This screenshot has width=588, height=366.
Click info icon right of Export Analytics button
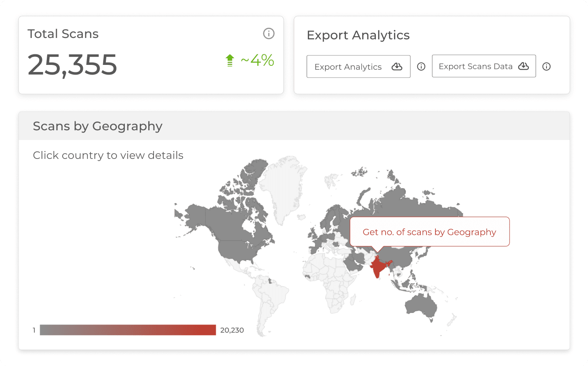(x=421, y=67)
